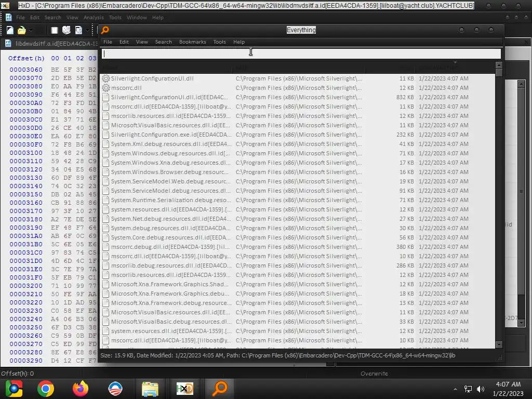Open the HxD Window menu

coord(137,17)
